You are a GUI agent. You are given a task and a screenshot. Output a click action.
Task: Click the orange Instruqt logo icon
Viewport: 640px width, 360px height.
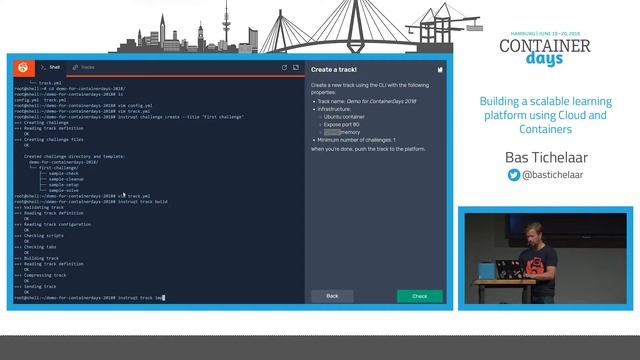click(24, 67)
